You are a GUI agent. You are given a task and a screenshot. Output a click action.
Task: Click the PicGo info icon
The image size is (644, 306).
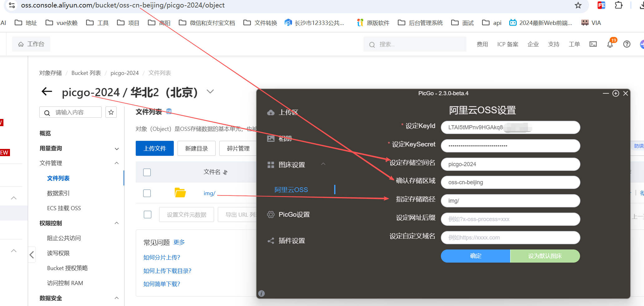[x=261, y=294]
